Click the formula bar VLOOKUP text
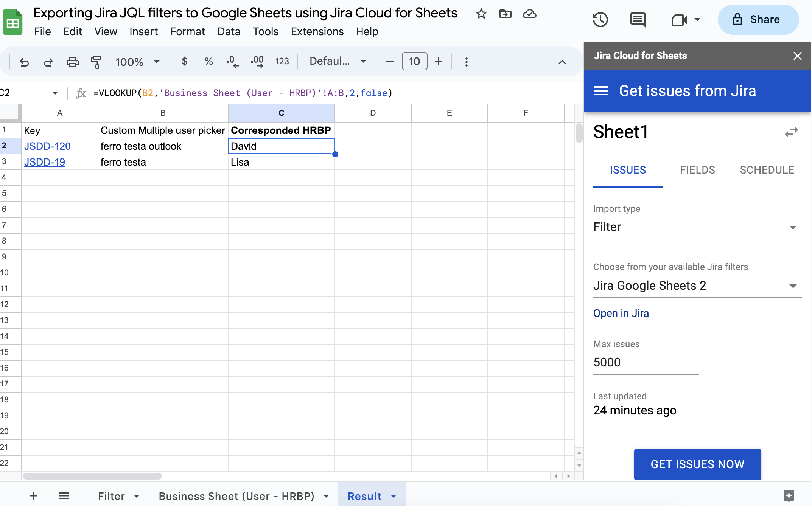 243,93
